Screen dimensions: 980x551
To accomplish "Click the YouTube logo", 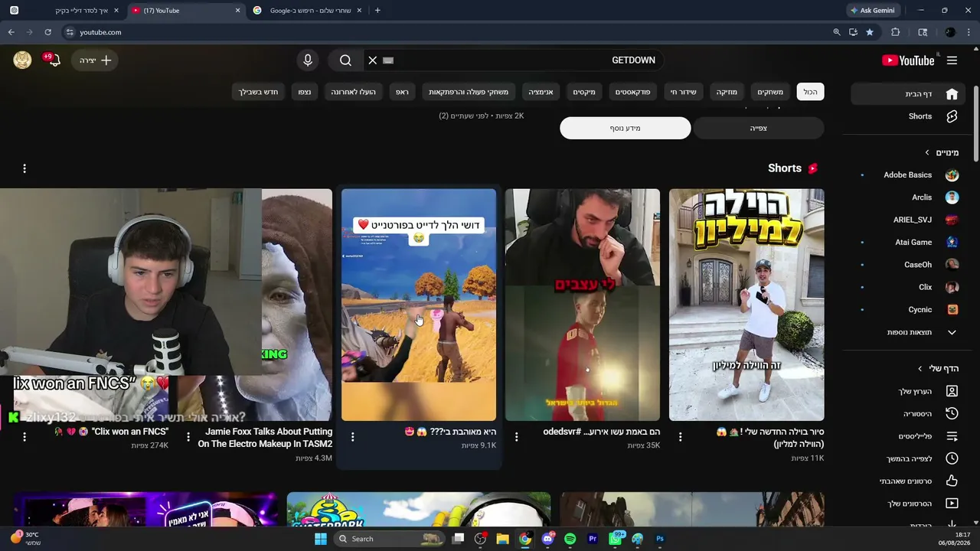I will pos(908,60).
